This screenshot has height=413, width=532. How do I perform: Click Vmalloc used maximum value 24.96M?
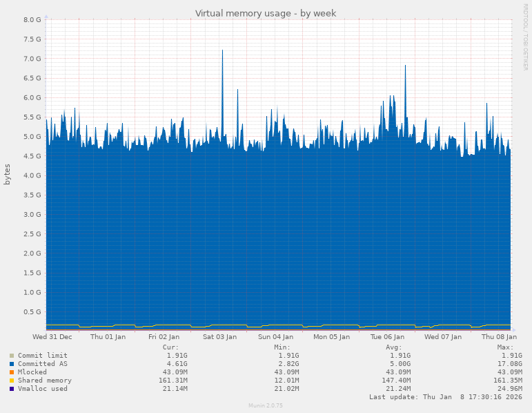click(x=510, y=388)
